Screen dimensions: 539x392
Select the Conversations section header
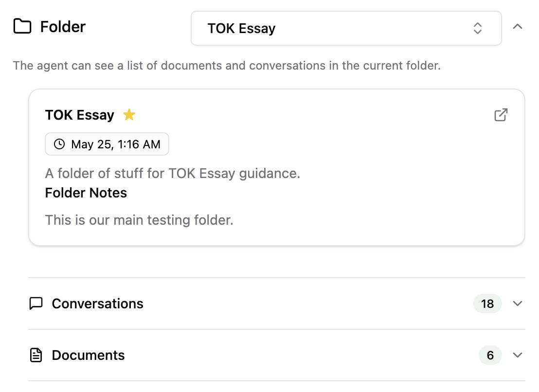tap(97, 303)
